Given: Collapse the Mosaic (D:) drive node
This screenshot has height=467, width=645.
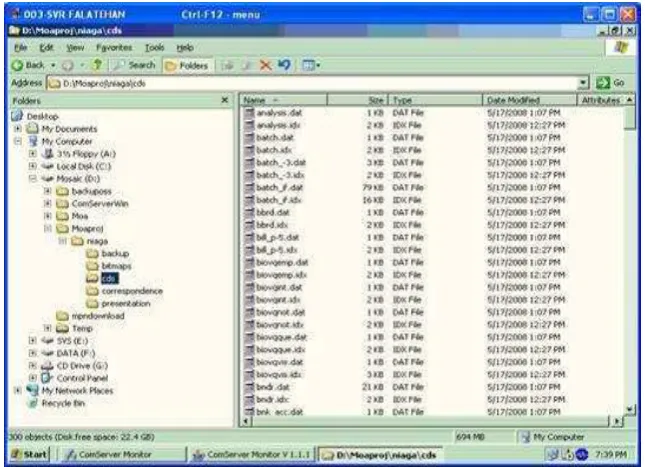Looking at the screenshot, I should click(x=32, y=179).
